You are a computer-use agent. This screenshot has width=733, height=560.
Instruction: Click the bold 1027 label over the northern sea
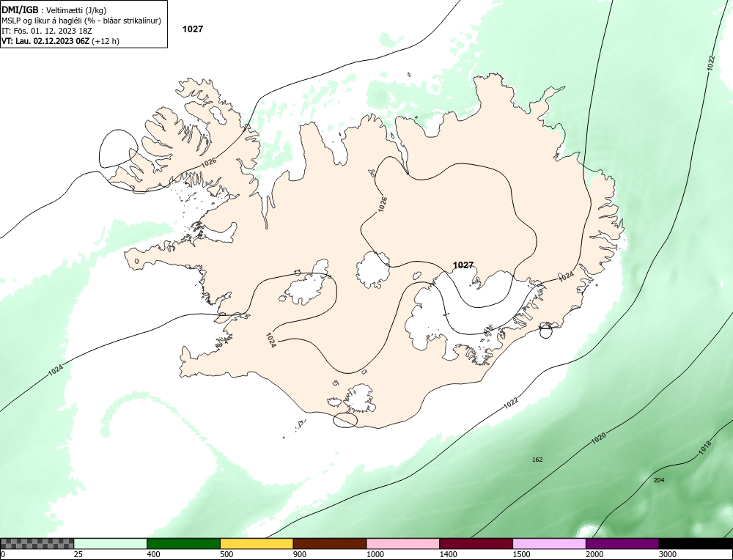[193, 29]
